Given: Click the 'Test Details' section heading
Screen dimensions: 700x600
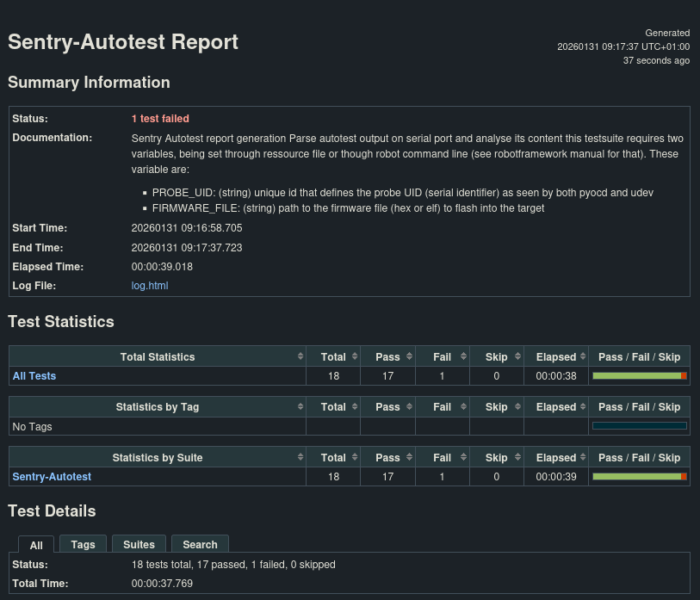Looking at the screenshot, I should [52, 511].
